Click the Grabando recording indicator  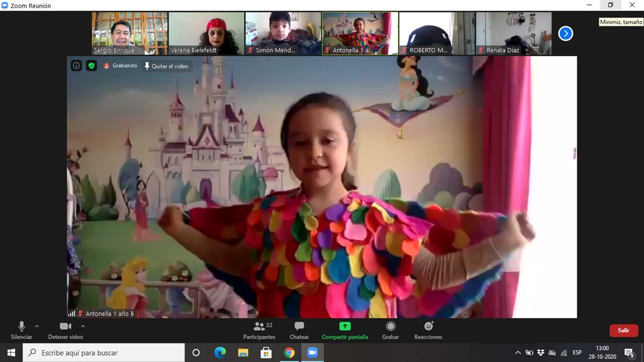point(120,65)
